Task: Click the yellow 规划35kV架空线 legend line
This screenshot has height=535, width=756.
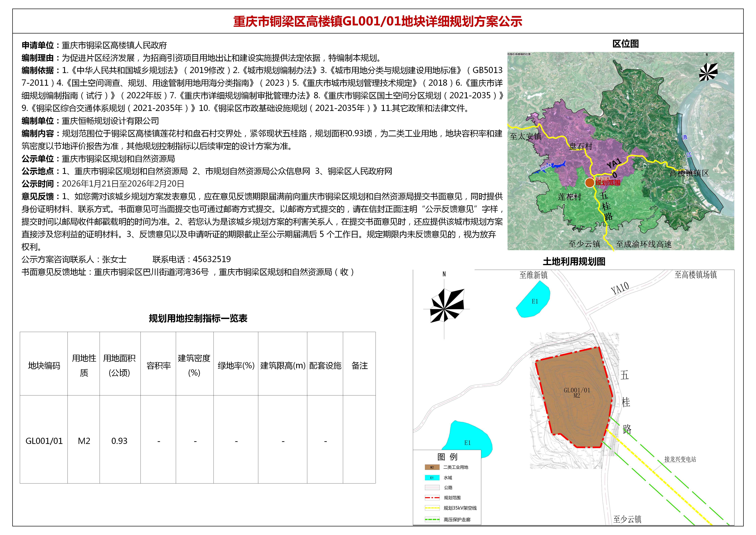Action: click(x=432, y=508)
